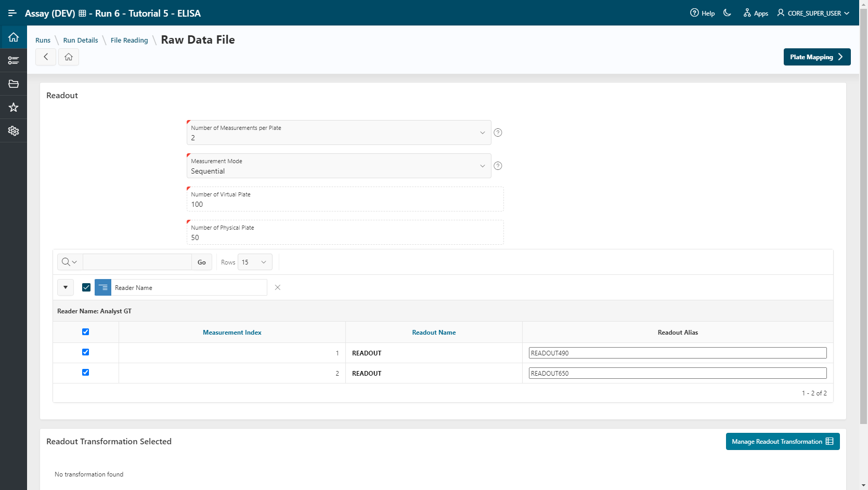Open the task list sidebar icon

click(14, 61)
